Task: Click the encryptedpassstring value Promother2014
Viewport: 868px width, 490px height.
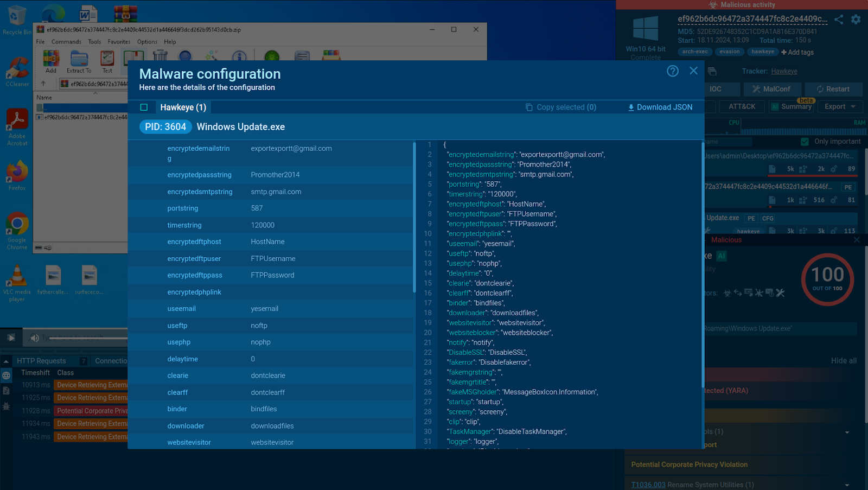Action: (275, 175)
